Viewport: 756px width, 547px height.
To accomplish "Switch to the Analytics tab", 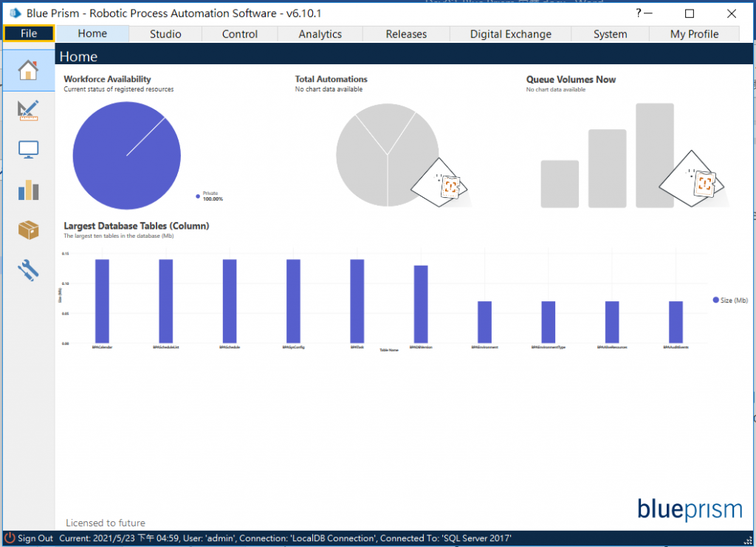I will click(x=320, y=34).
